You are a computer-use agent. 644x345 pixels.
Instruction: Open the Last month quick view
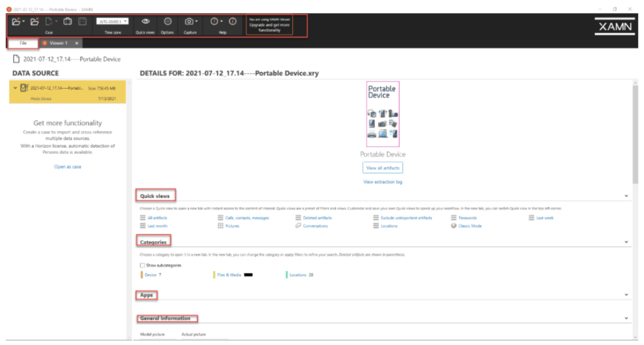tap(157, 226)
